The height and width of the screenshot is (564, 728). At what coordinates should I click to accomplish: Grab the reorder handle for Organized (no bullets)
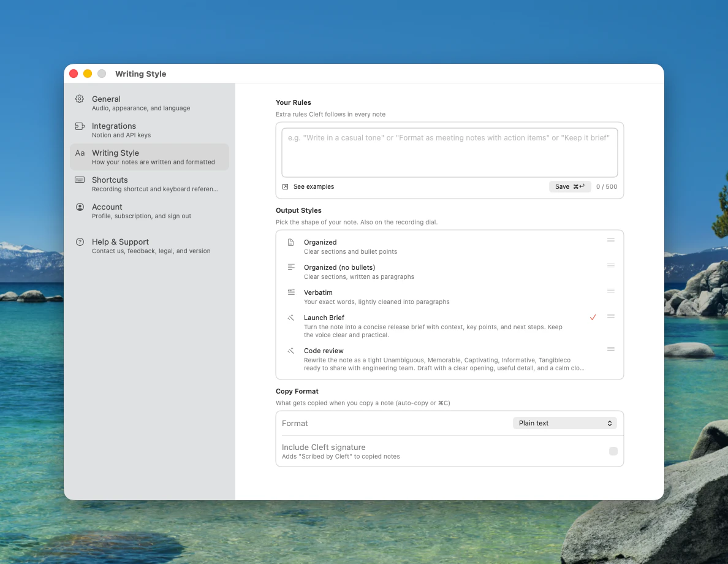[x=611, y=265]
